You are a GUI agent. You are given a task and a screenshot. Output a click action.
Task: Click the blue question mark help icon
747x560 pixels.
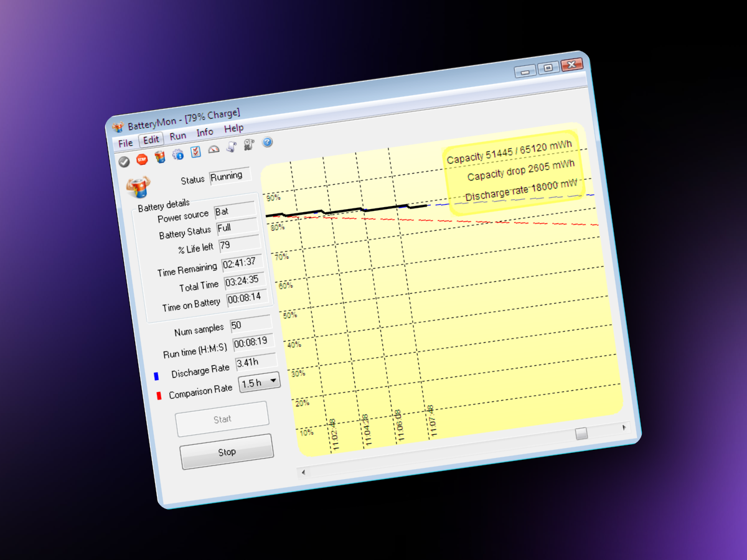pyautogui.click(x=268, y=142)
